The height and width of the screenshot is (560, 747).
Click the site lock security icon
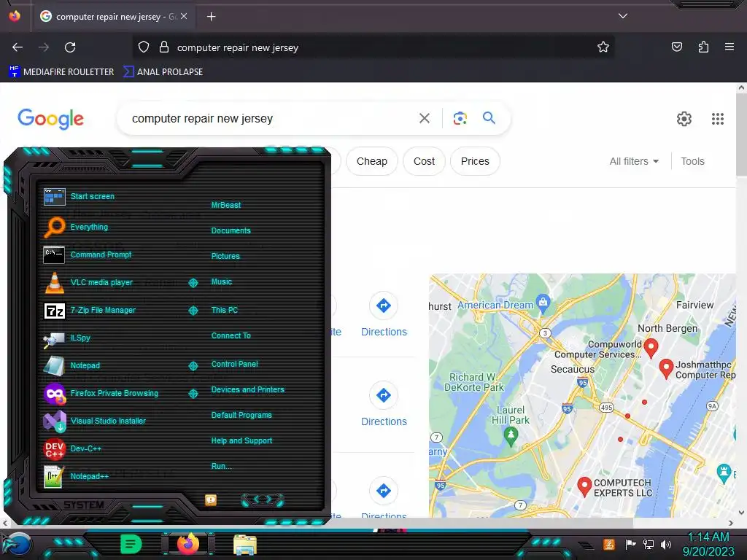point(164,47)
